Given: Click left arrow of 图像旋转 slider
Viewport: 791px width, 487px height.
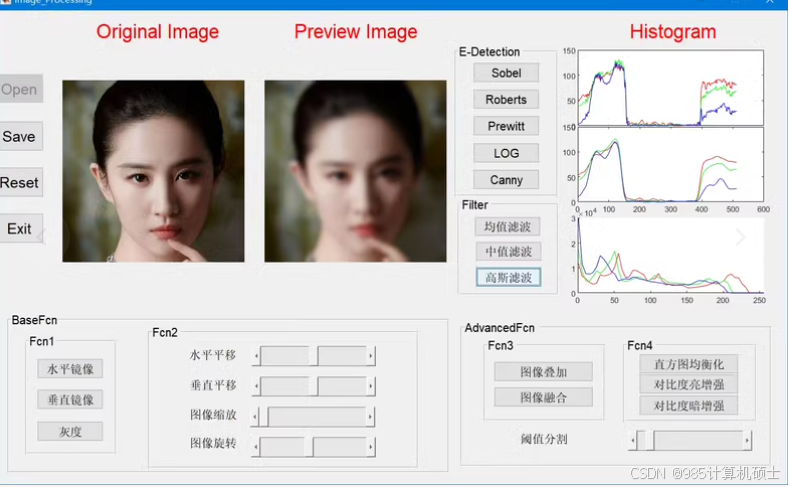Looking at the screenshot, I should pyautogui.click(x=256, y=447).
